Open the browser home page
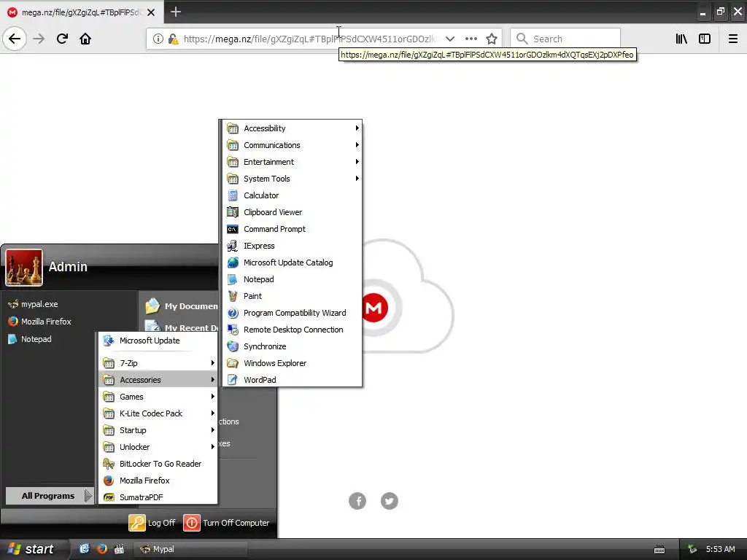Screen dimensions: 747x560 tap(85, 39)
